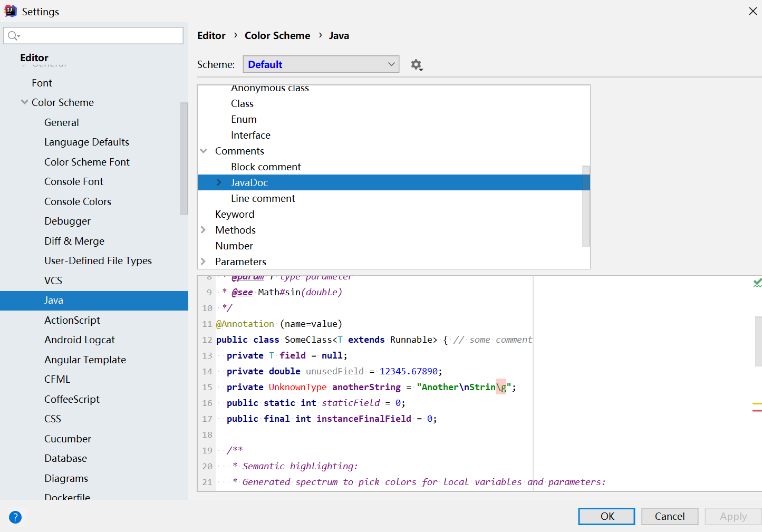Image resolution: width=762 pixels, height=532 pixels.
Task: Expand the Methods tree node
Action: pyautogui.click(x=204, y=230)
